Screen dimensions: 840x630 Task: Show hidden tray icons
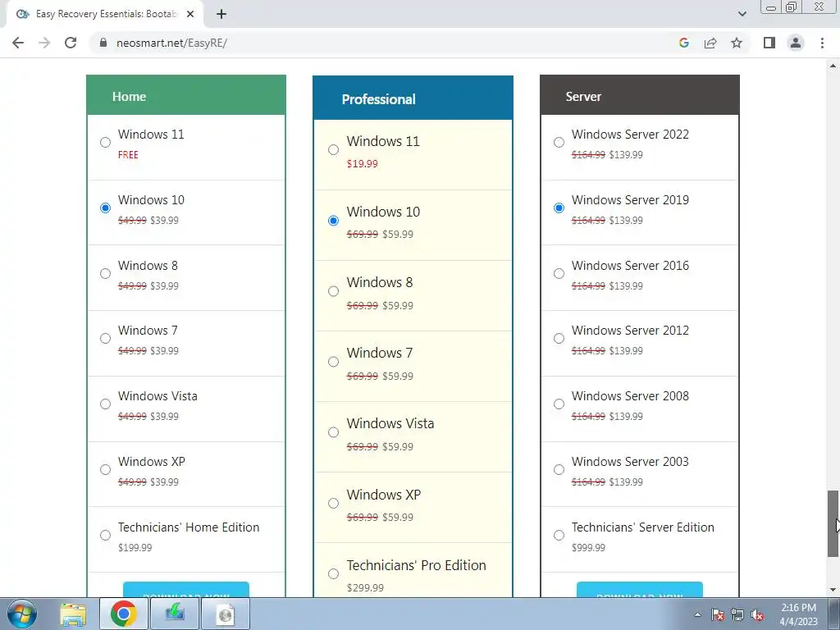coord(697,614)
